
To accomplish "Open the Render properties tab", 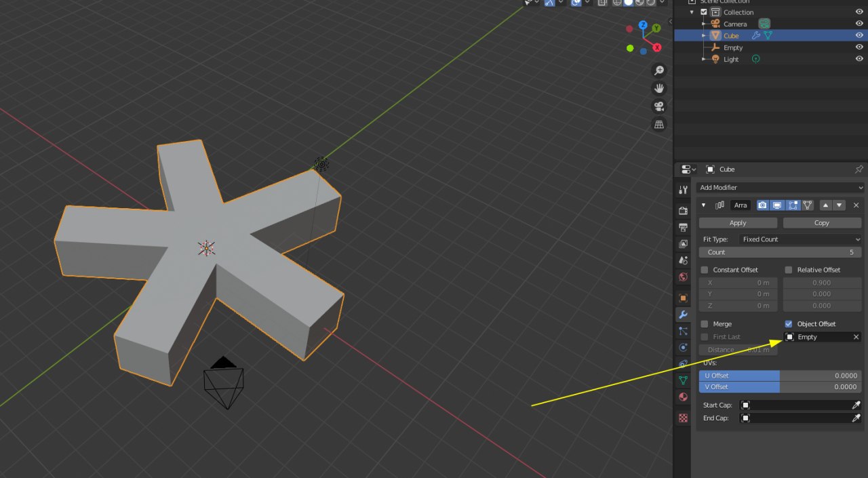I will click(x=683, y=211).
